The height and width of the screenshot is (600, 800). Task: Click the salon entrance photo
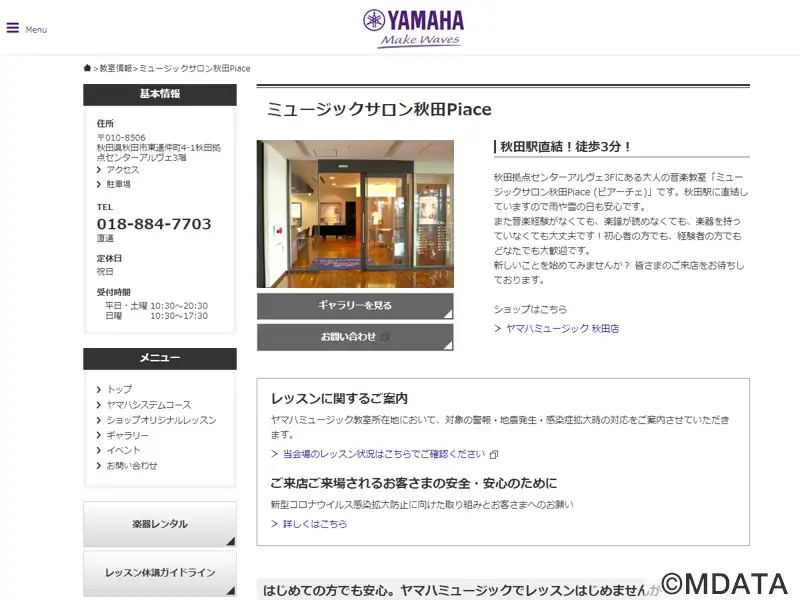355,214
